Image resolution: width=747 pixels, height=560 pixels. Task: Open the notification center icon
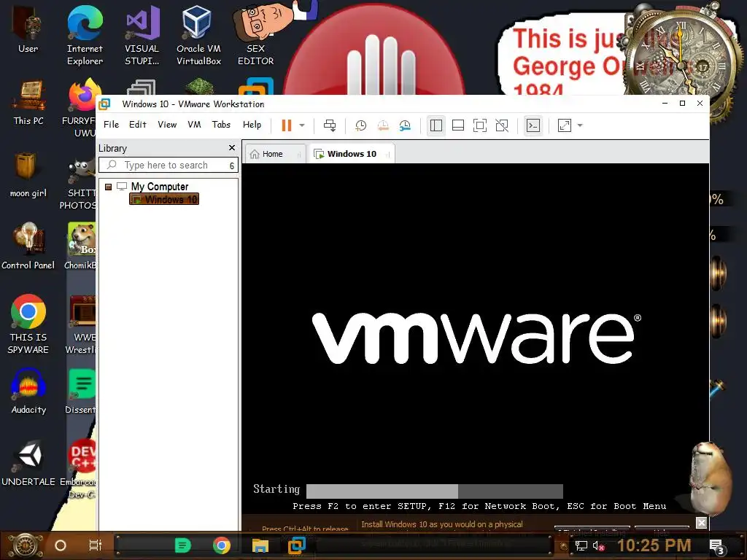coord(717,547)
